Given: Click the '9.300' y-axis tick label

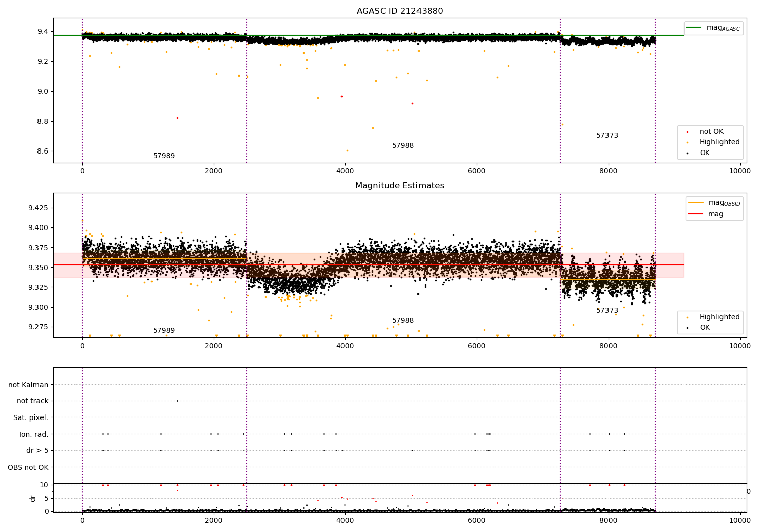Looking at the screenshot, I should pos(39,307).
